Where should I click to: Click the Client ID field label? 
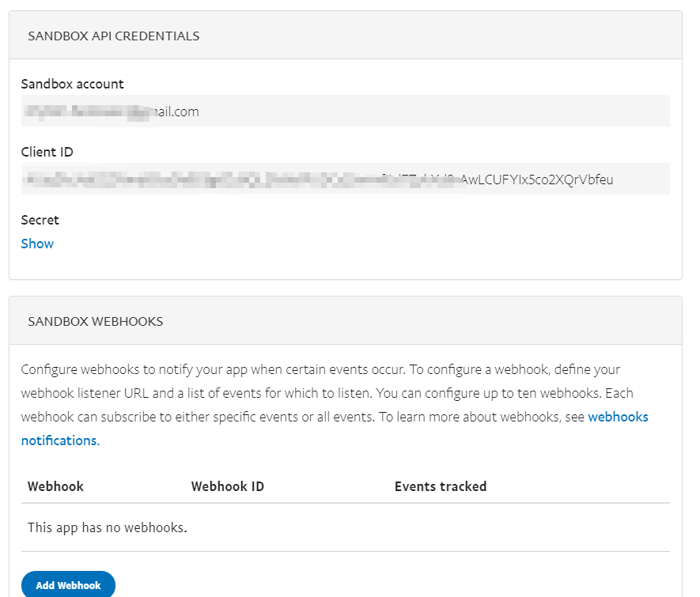tap(48, 152)
